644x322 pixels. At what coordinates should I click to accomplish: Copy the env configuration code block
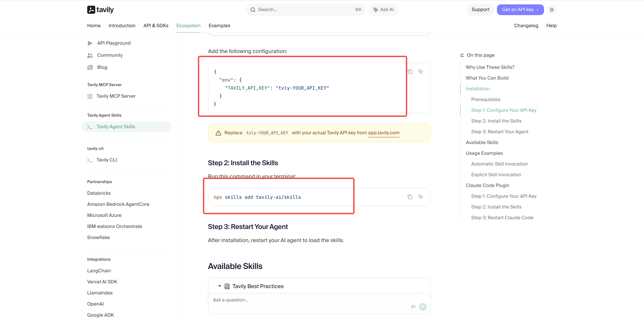coord(410,72)
